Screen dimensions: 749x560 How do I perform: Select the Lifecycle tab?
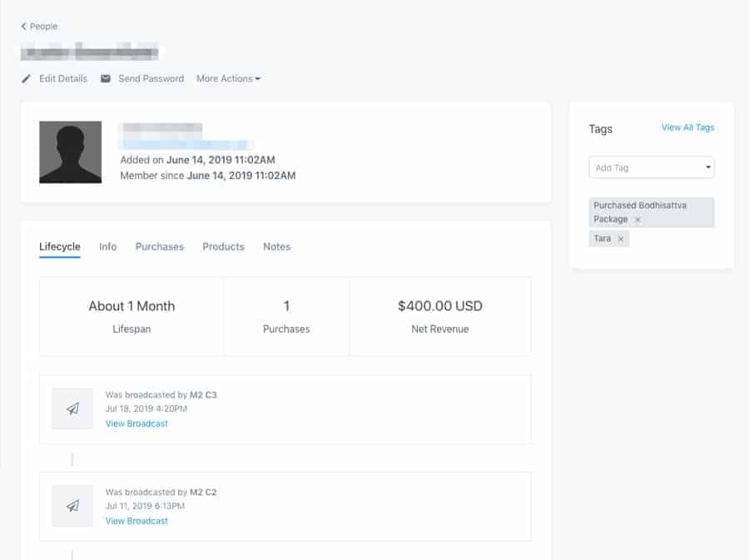60,247
